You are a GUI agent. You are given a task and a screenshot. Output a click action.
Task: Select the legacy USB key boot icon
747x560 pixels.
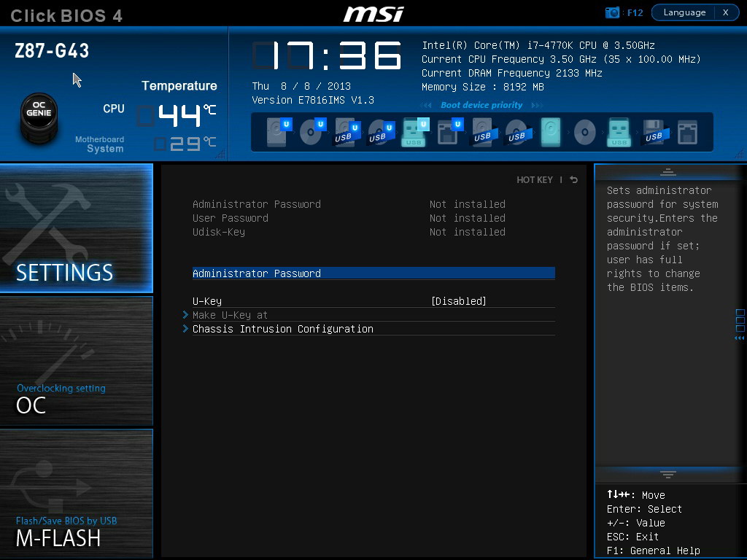[x=619, y=132]
